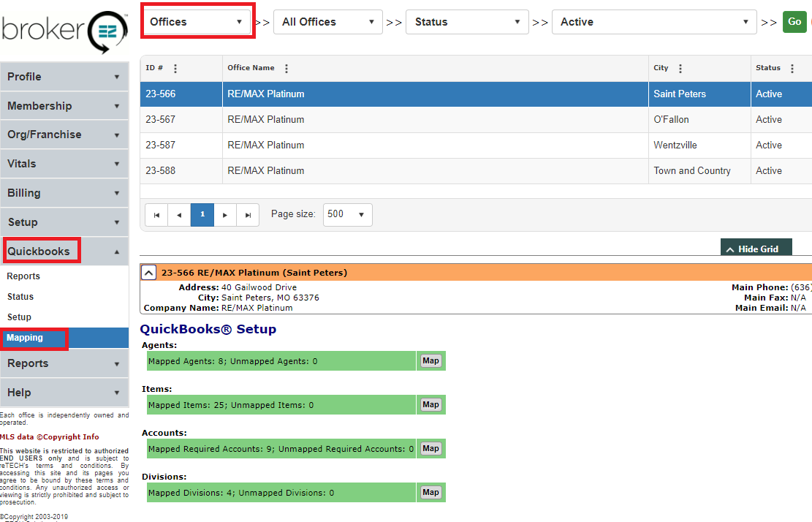Collapse the RE/MAX Platinum office details panel
812x522 pixels.
148,272
